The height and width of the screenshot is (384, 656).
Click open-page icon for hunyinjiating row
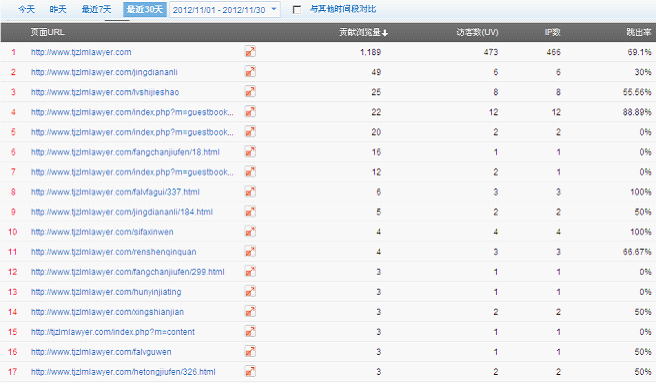(x=250, y=292)
